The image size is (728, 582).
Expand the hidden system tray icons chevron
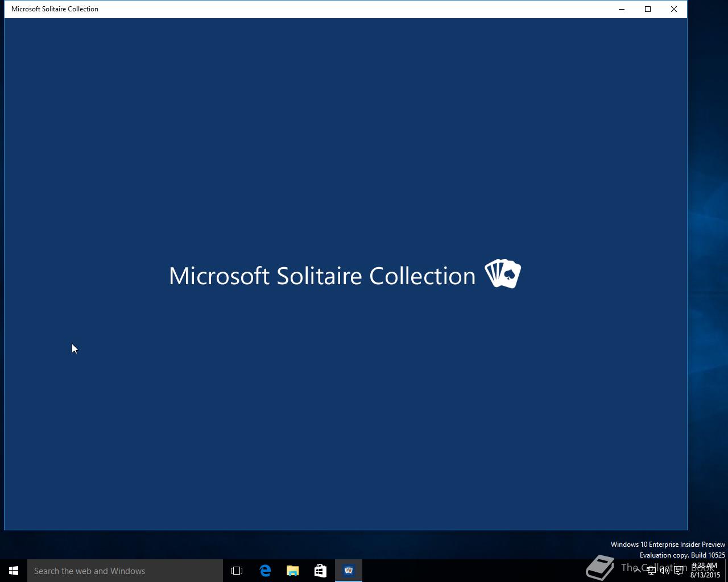(637, 571)
